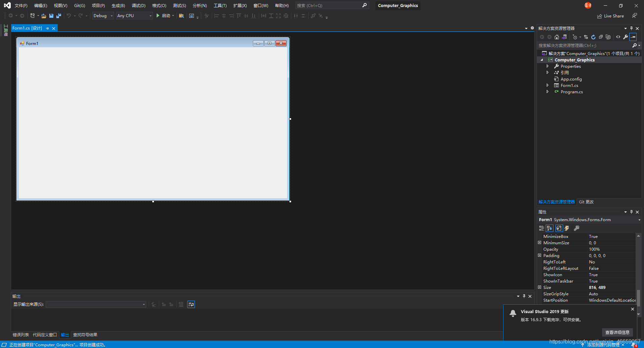
Task: Open the Debug configuration dropdown
Action: 103,16
